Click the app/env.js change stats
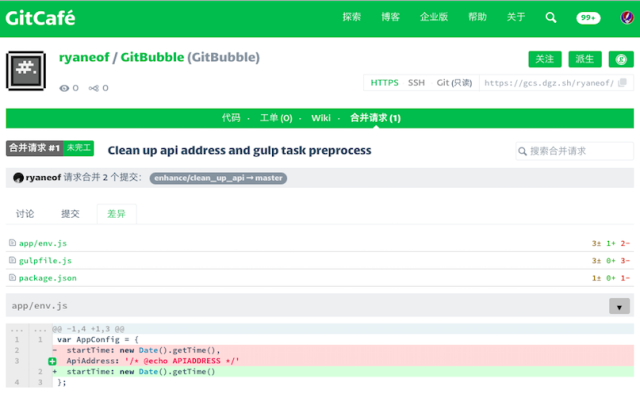The width and height of the screenshot is (640, 394). click(611, 243)
